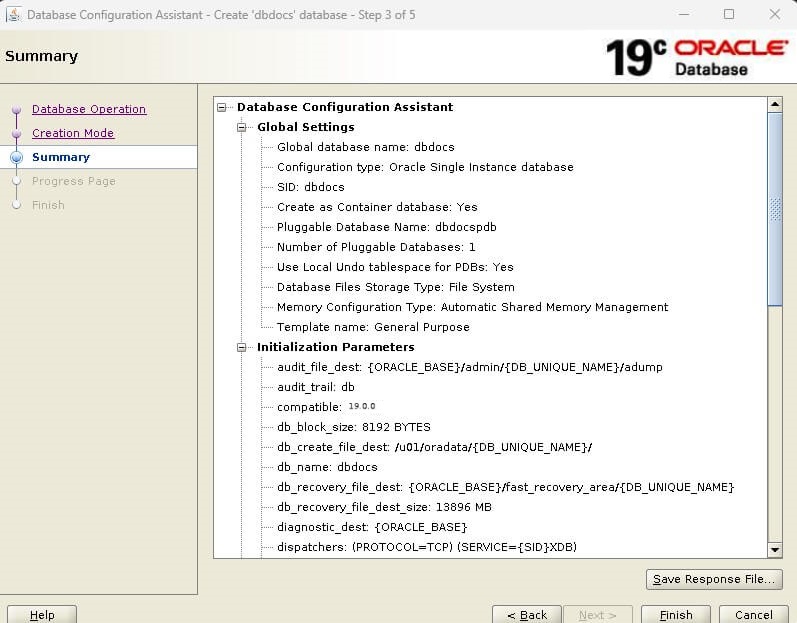Screen dimensions: 797x623
Task: Select the Summary step in sidebar
Action: pyautogui.click(x=61, y=157)
